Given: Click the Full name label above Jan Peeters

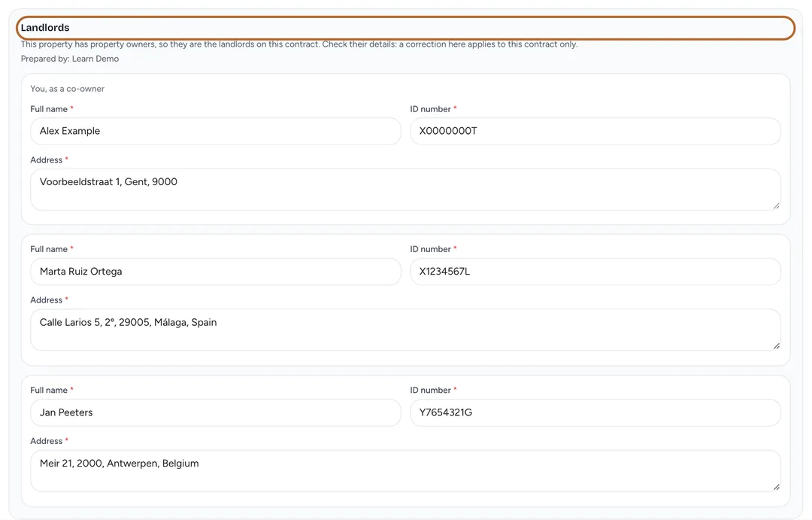Looking at the screenshot, I should point(52,390).
